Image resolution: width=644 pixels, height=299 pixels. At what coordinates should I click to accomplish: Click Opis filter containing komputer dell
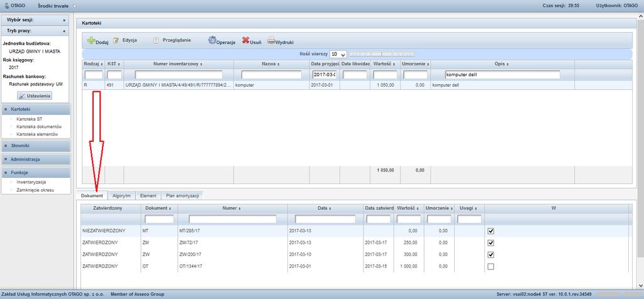coord(502,75)
